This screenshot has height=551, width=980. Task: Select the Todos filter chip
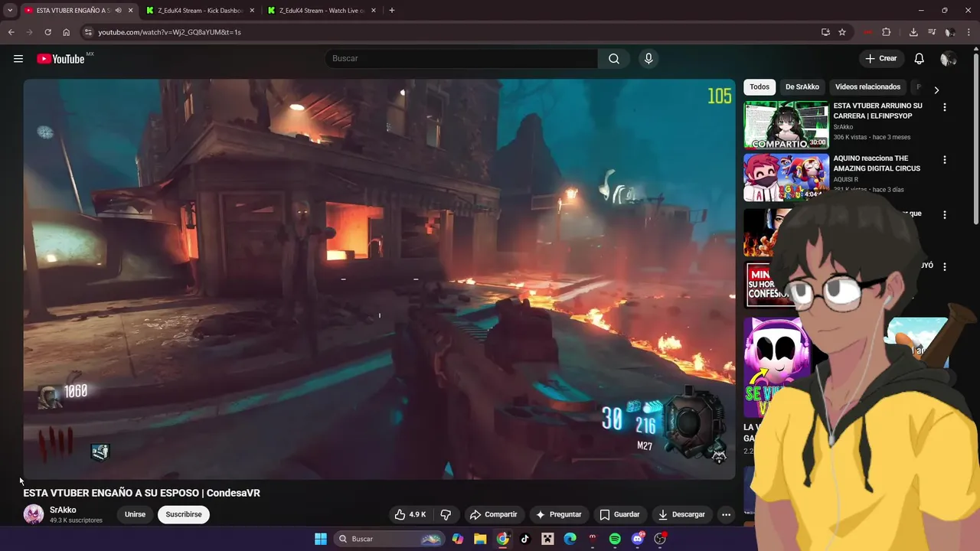[x=759, y=87]
